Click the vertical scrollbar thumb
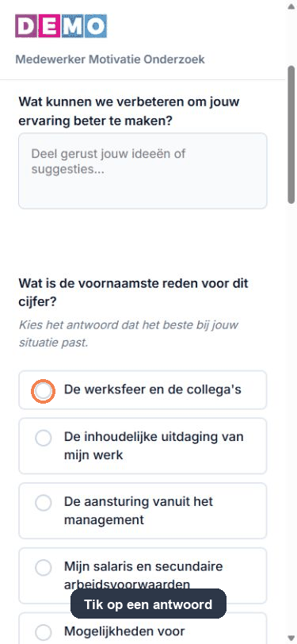The height and width of the screenshot is (644, 297). click(291, 134)
